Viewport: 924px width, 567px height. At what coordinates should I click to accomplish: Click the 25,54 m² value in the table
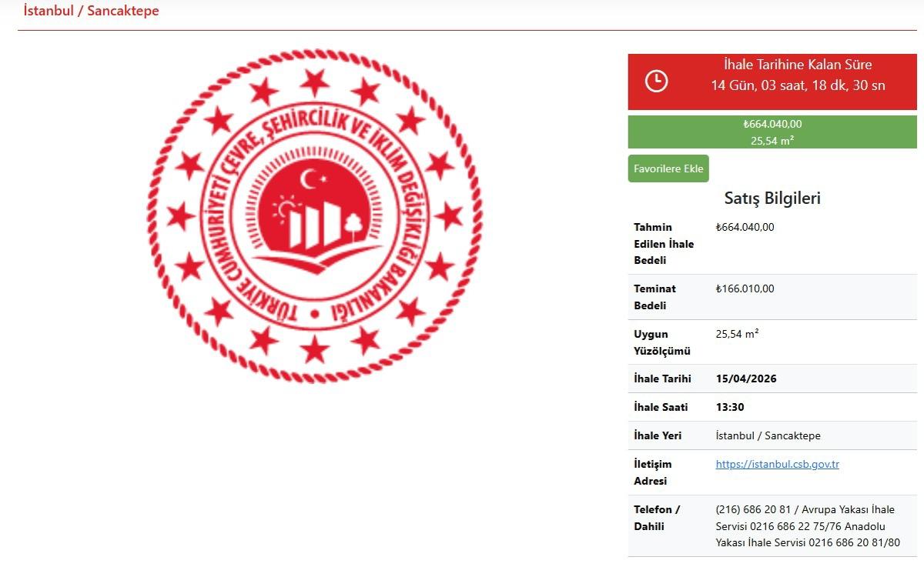tap(737, 334)
